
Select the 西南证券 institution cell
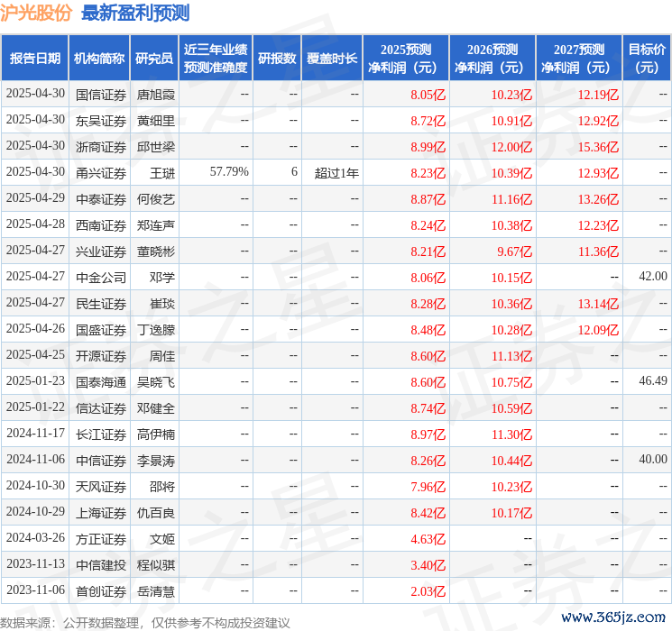(x=101, y=225)
